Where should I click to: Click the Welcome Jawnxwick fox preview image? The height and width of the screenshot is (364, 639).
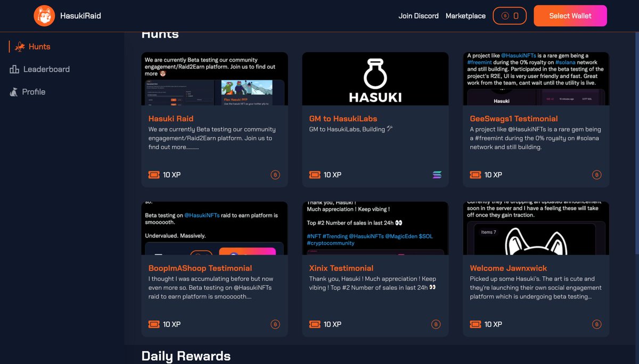pyautogui.click(x=536, y=228)
